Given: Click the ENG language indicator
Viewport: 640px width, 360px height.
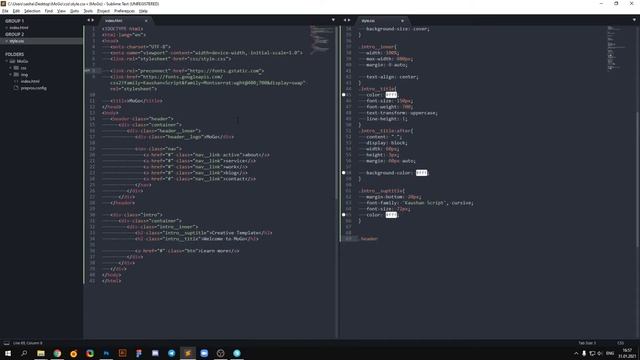Looking at the screenshot, I should [610, 353].
